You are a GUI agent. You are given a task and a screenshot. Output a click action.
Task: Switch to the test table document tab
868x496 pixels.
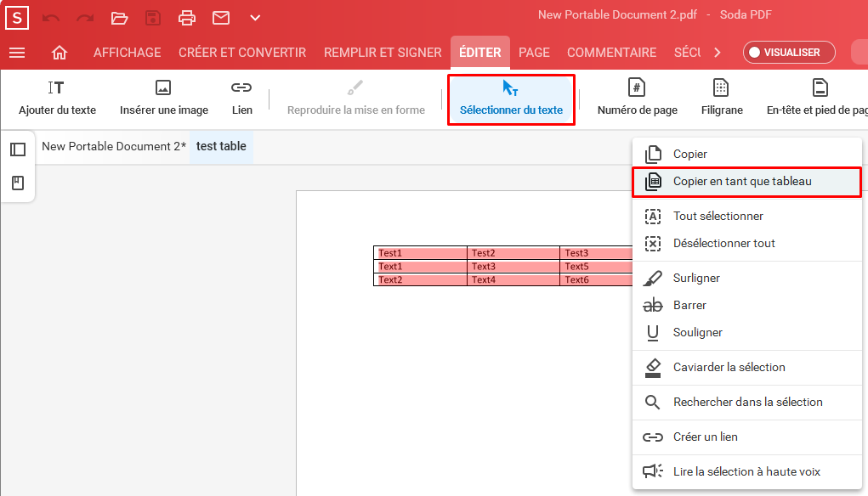tap(220, 146)
